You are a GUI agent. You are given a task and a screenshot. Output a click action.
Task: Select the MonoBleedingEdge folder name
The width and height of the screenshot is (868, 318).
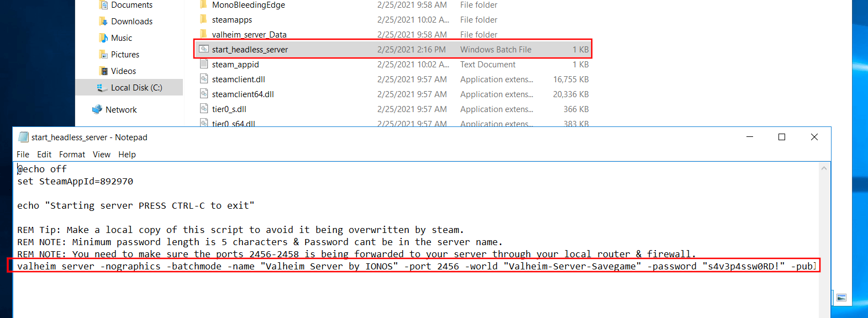click(x=249, y=5)
